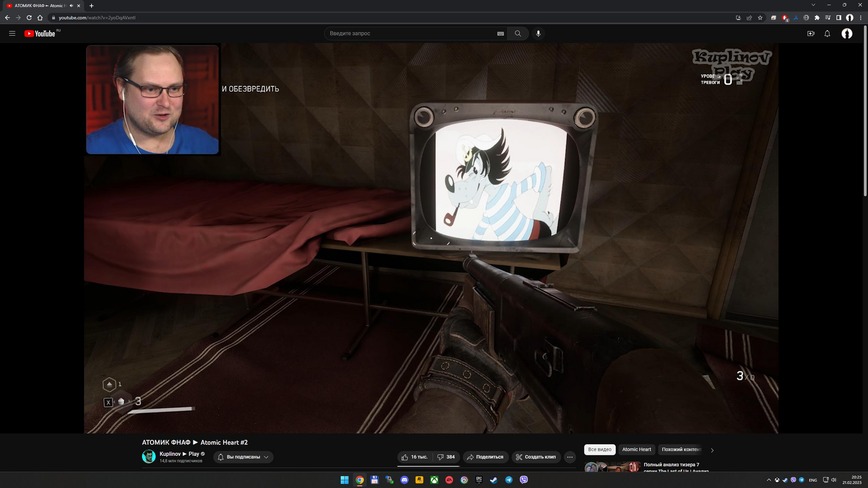Select the 'Похожий контент' chip
This screenshot has width=868, height=488.
pos(681,449)
